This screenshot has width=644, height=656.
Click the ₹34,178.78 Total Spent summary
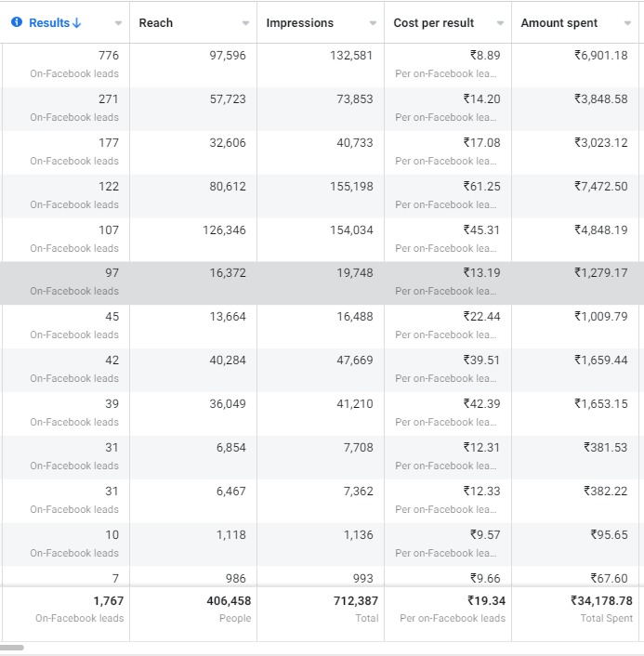pyautogui.click(x=601, y=601)
